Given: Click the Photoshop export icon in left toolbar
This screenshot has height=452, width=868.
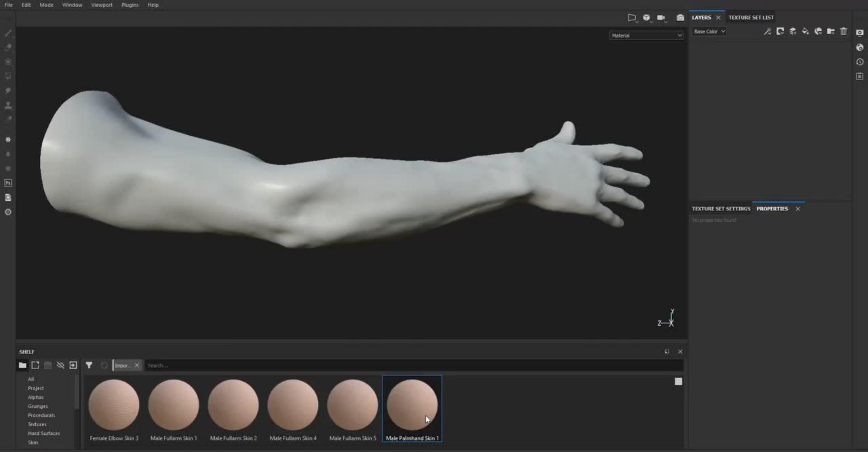Looking at the screenshot, I should click(x=8, y=183).
